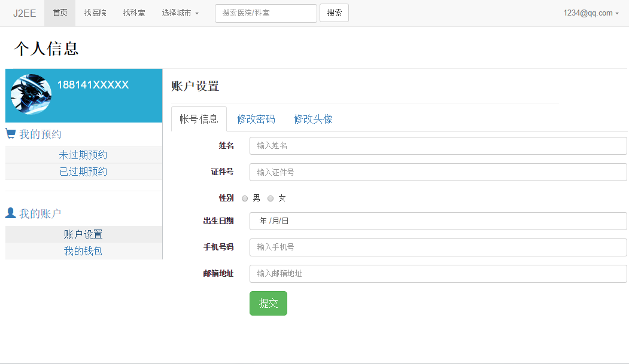This screenshot has height=364, width=629.
Task: Open the 1234@qq.com account dropdown
Action: [591, 13]
